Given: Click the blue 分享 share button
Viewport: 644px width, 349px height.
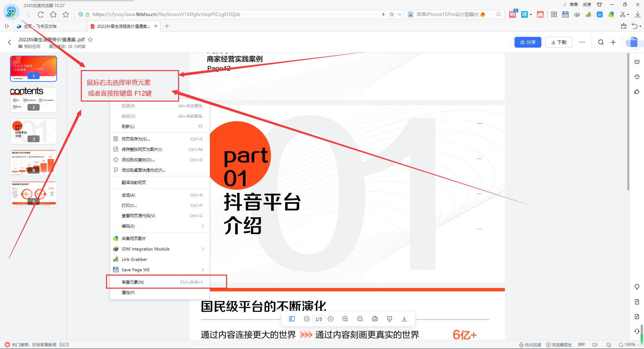Looking at the screenshot, I should click(528, 42).
